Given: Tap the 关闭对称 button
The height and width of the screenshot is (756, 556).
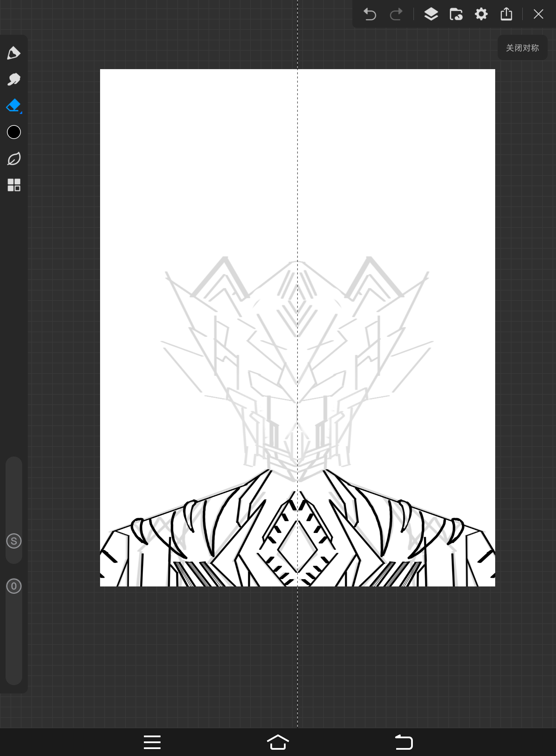Looking at the screenshot, I should tap(522, 48).
